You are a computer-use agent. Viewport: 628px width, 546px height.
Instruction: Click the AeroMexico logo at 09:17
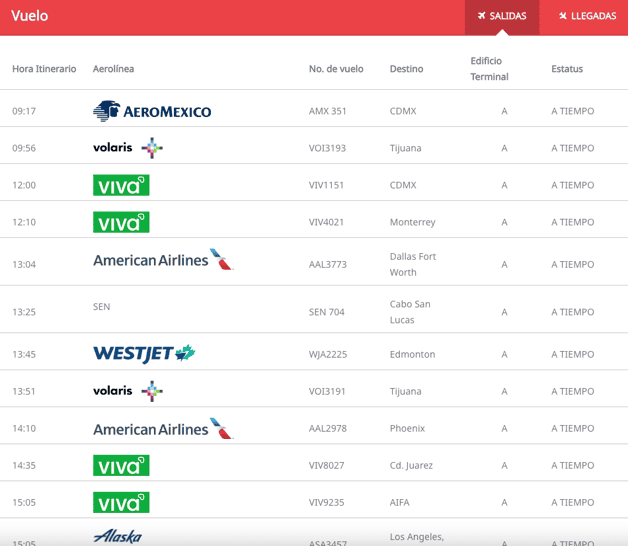152,111
